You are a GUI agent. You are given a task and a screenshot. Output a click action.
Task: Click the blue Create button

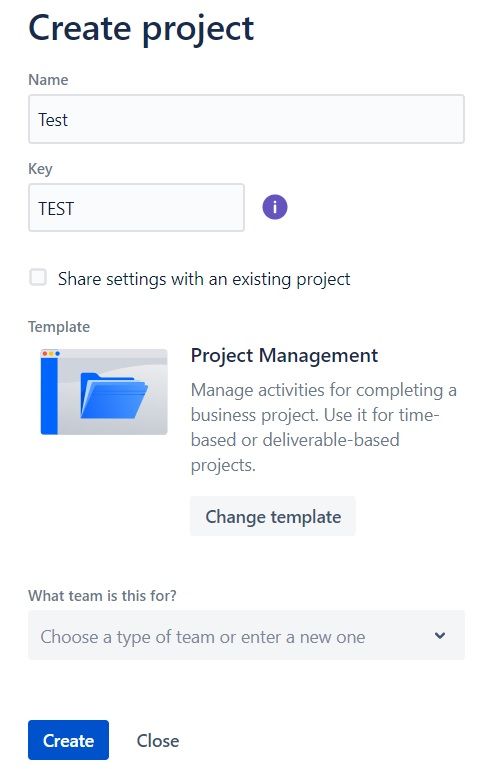click(x=68, y=740)
